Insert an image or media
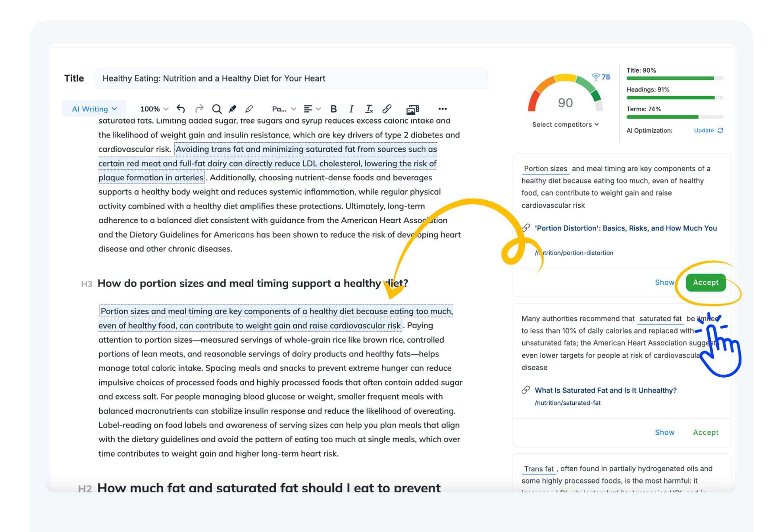 click(413, 109)
